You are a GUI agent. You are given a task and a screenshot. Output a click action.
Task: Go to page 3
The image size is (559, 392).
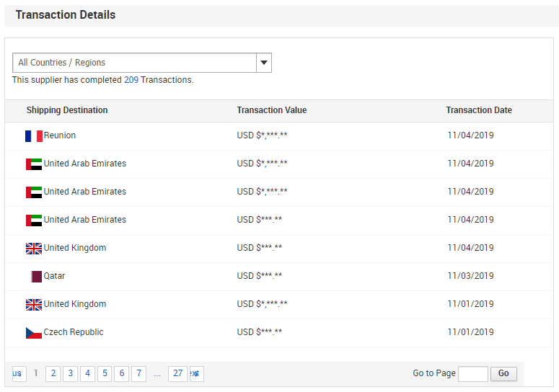(x=70, y=373)
